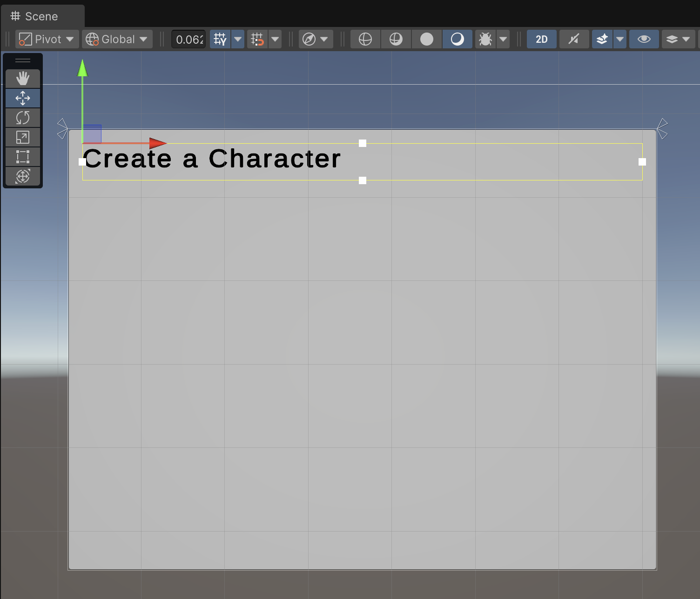Toggle scene visibility eye icon

644,40
